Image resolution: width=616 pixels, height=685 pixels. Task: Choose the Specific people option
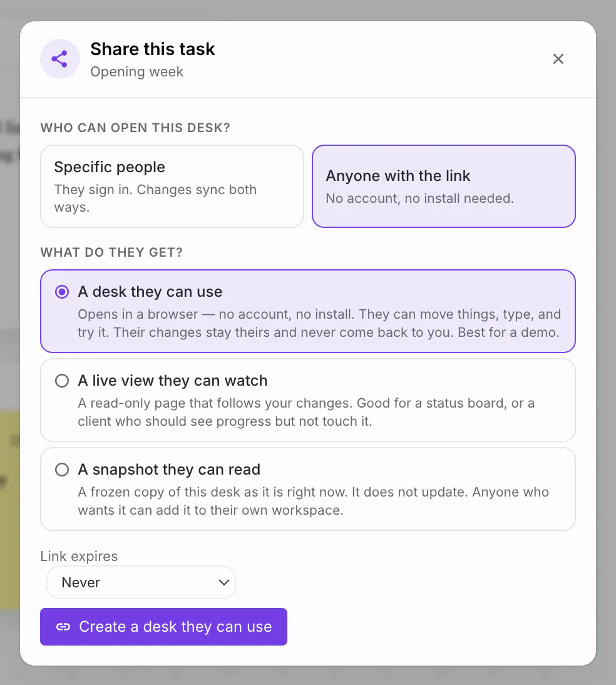click(x=172, y=186)
